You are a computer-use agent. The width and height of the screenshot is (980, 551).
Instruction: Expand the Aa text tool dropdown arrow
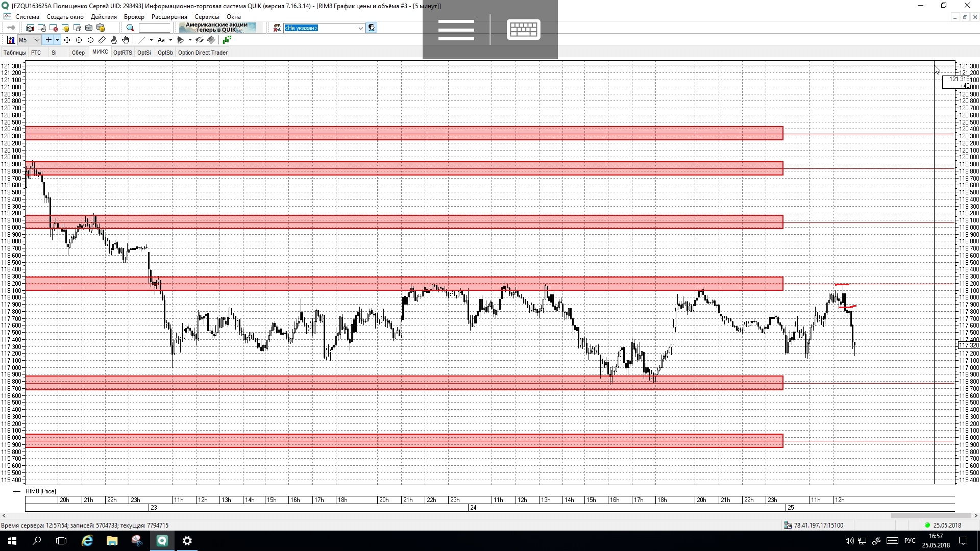[170, 40]
